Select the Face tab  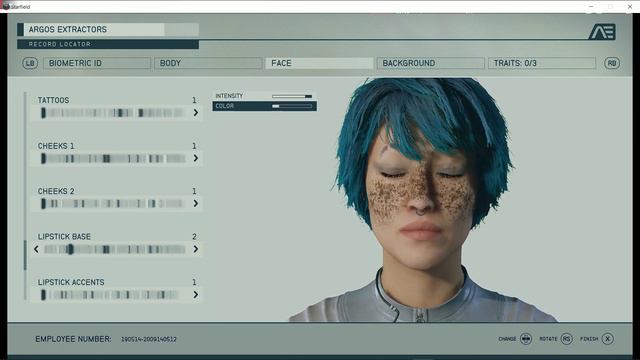click(x=319, y=63)
